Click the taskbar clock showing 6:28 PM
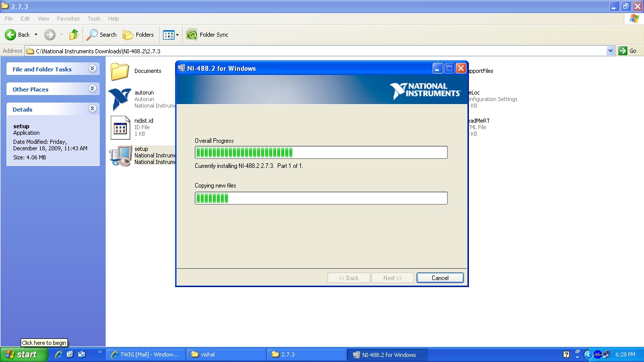 point(625,355)
